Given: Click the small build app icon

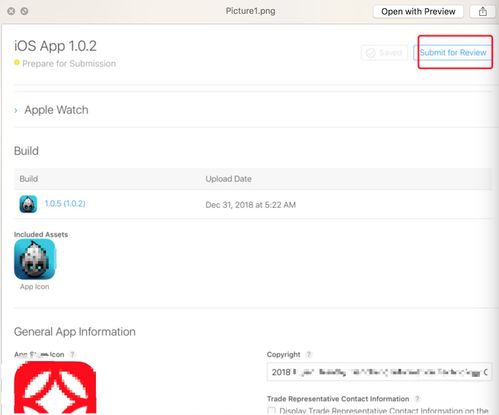Looking at the screenshot, I should 28,204.
